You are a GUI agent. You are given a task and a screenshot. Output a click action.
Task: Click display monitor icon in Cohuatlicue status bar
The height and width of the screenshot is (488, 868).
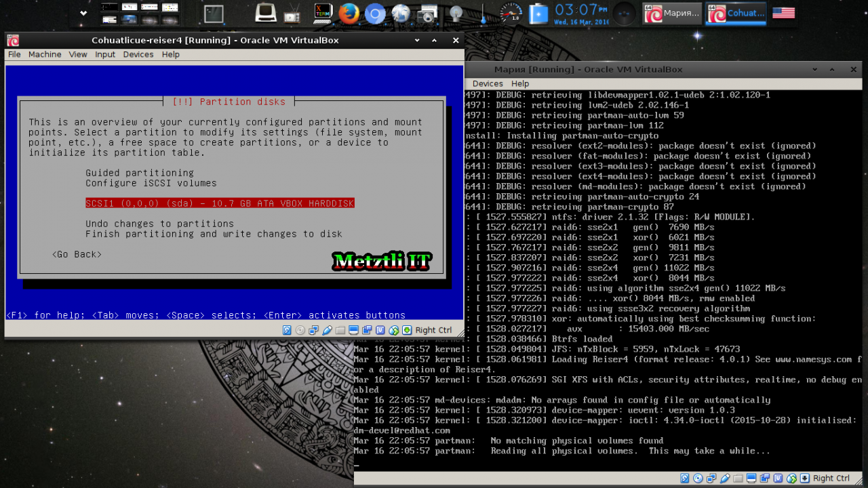point(353,330)
